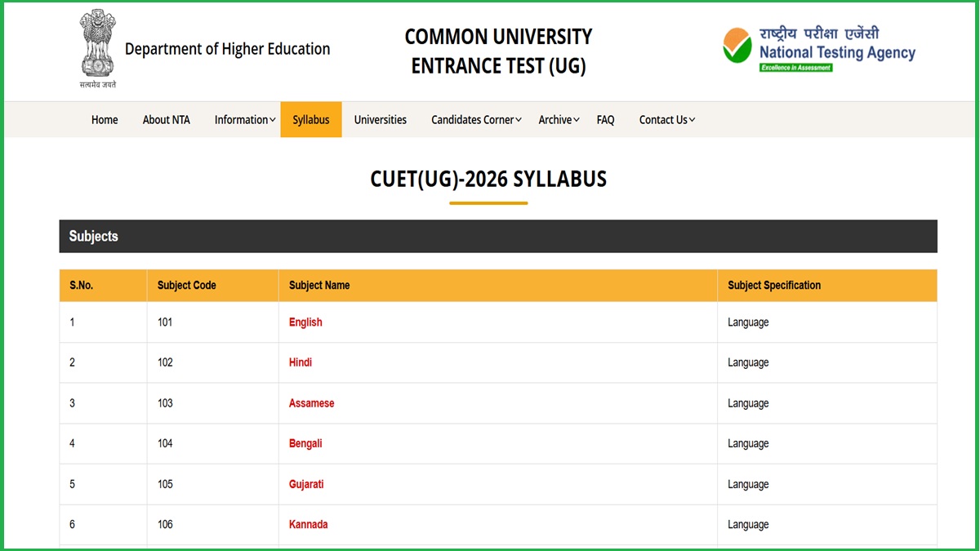Viewport: 980px width, 551px height.
Task: Click the Government of India emblem logo
Action: point(98,47)
